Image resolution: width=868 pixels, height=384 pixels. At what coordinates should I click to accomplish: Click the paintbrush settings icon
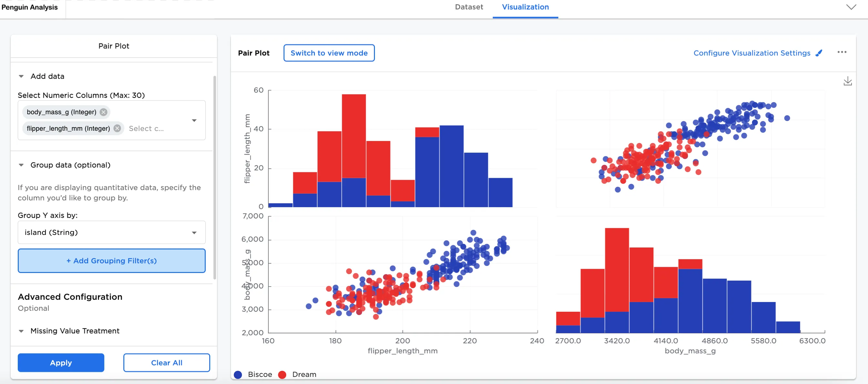point(819,53)
